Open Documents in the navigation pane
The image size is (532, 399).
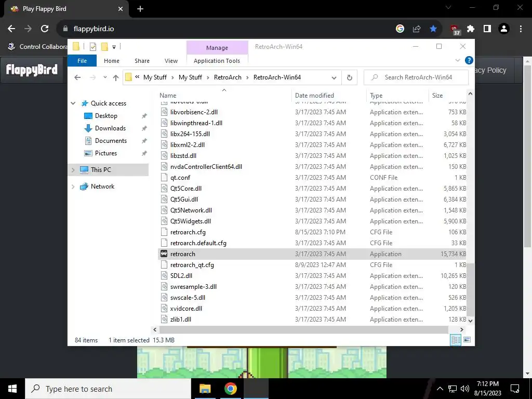(x=111, y=140)
